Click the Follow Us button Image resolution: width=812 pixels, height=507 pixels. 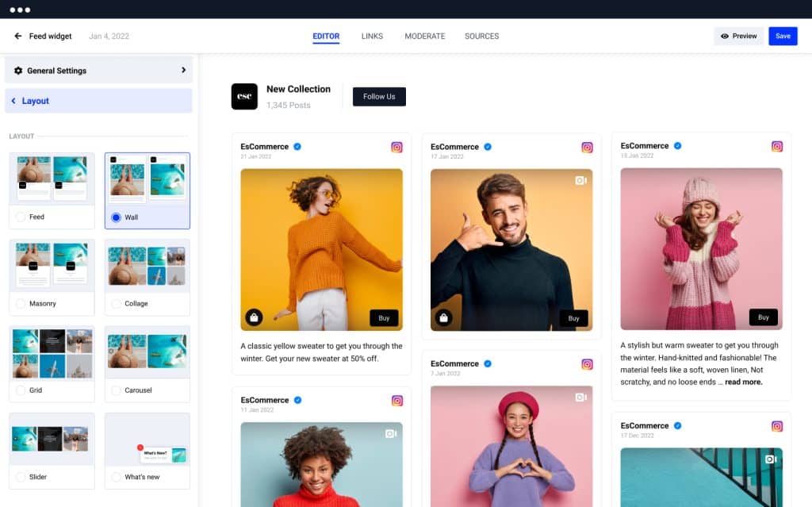(x=378, y=96)
